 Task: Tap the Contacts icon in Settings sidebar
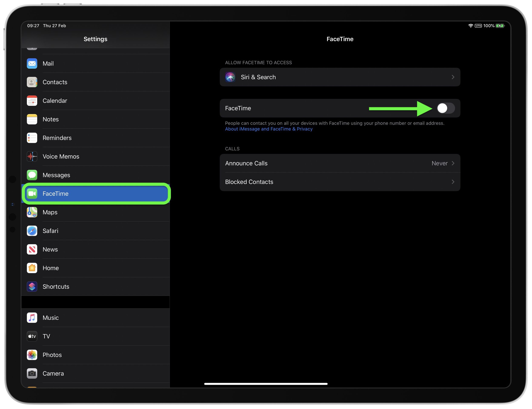tap(32, 82)
